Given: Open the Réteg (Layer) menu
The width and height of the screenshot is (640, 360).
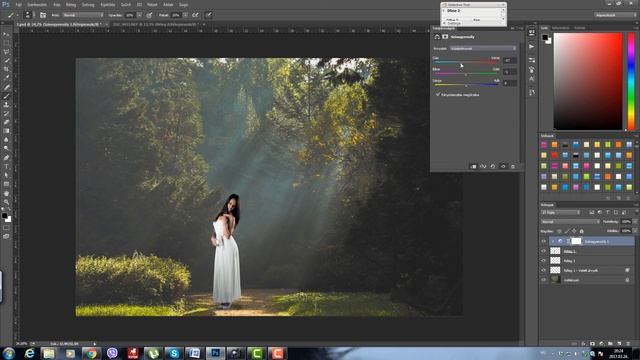Looking at the screenshot, I should pyautogui.click(x=71, y=4).
